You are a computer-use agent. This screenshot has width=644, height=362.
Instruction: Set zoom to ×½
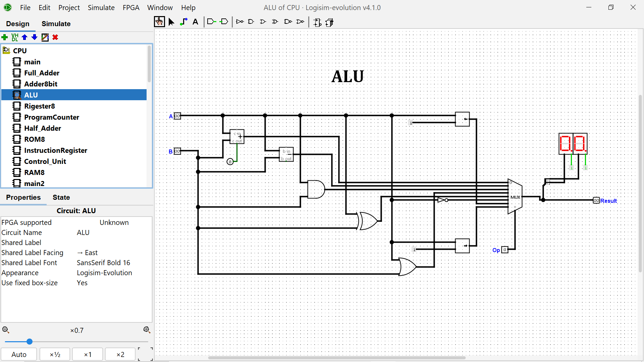55,354
